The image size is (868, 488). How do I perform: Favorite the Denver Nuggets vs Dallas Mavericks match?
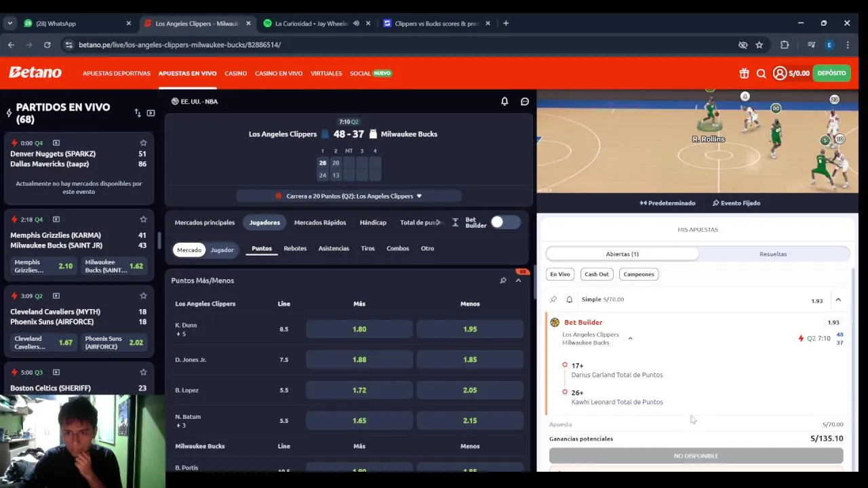pos(143,143)
